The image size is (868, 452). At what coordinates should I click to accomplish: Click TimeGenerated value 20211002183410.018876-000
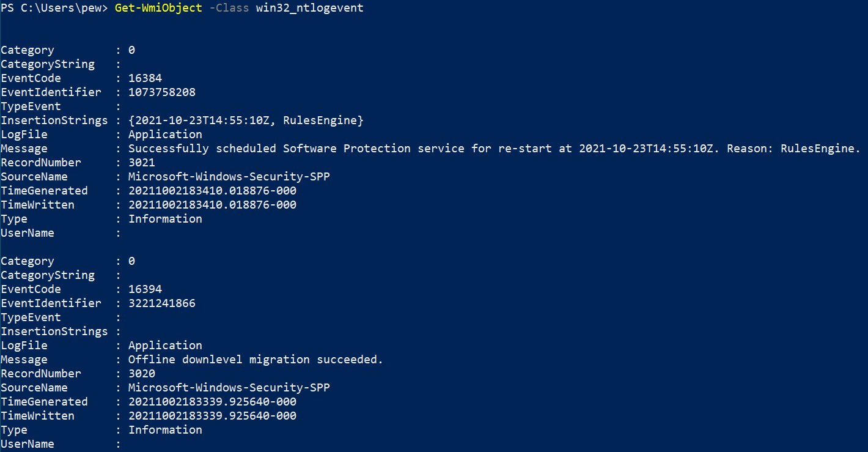pos(212,191)
